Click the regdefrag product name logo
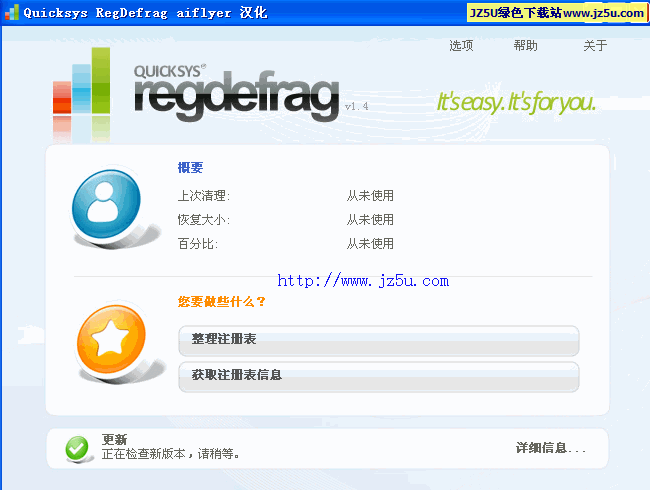This screenshot has width=650, height=490. (237, 94)
